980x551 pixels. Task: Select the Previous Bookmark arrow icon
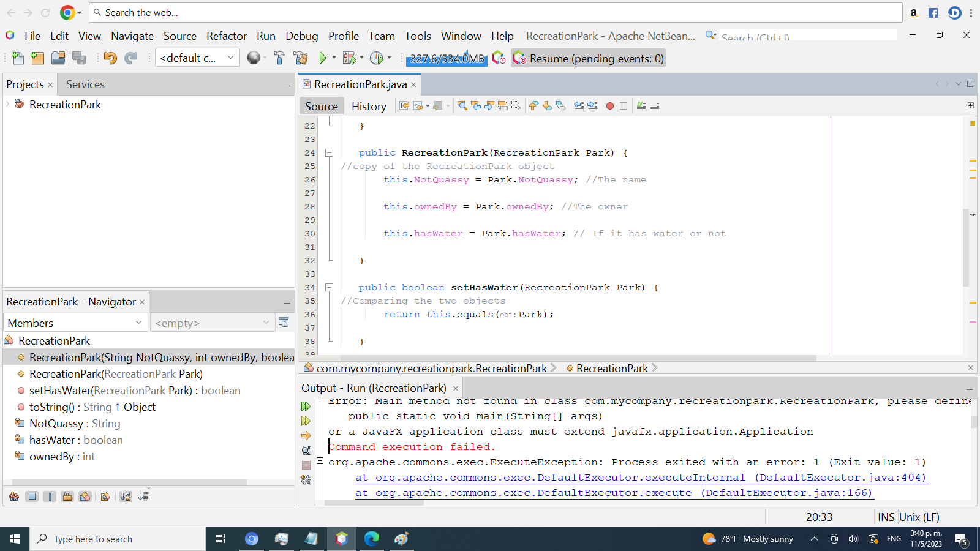pyautogui.click(x=533, y=105)
